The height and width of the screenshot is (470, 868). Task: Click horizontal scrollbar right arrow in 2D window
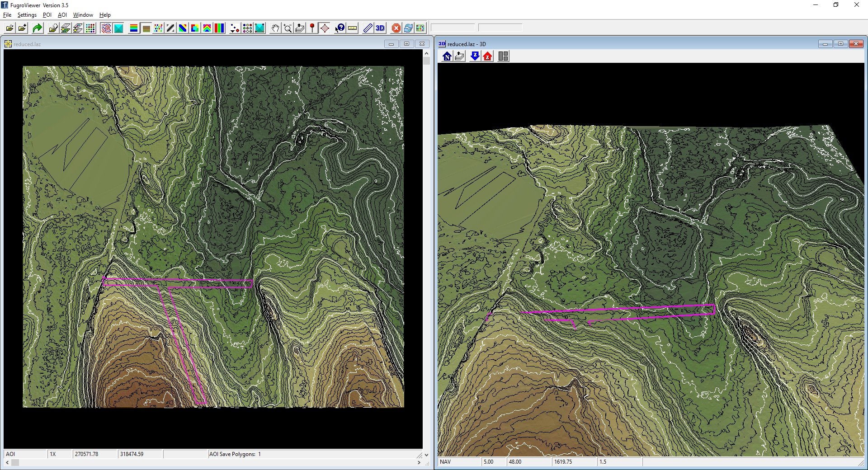[419, 463]
